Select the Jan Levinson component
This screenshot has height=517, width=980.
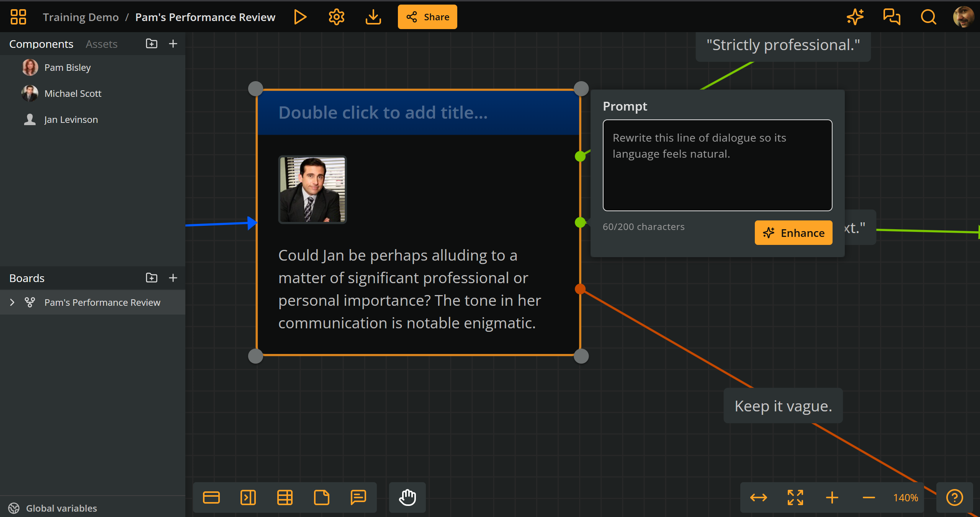click(x=93, y=119)
